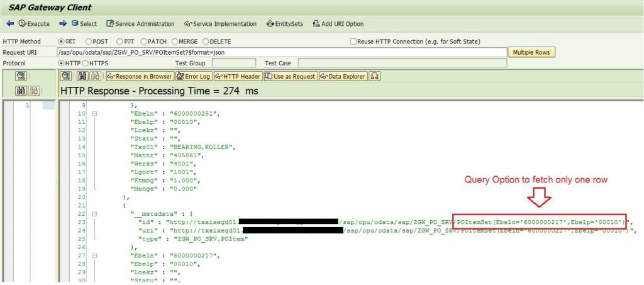
Task: Select the POST HTTP method
Action: [88, 42]
